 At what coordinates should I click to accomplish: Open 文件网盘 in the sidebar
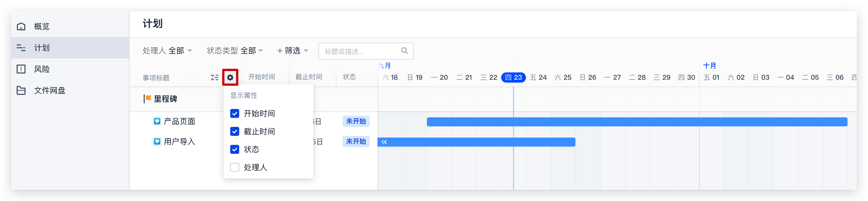[x=70, y=90]
